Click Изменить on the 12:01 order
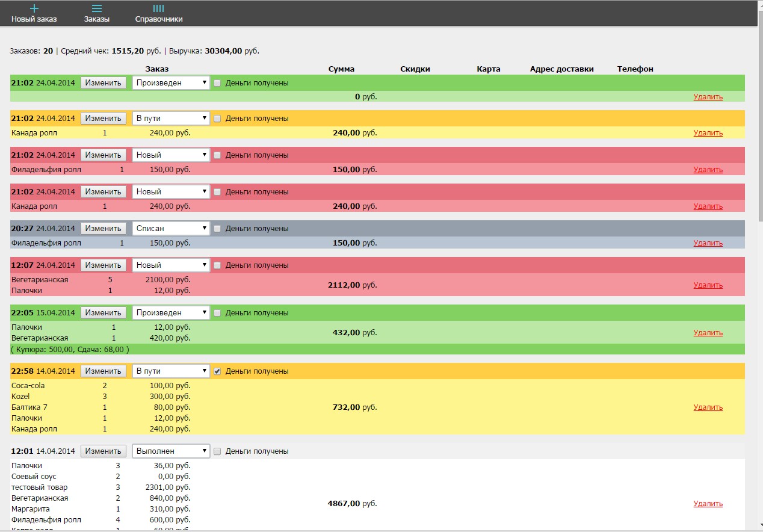The width and height of the screenshot is (763, 532). 103,451
